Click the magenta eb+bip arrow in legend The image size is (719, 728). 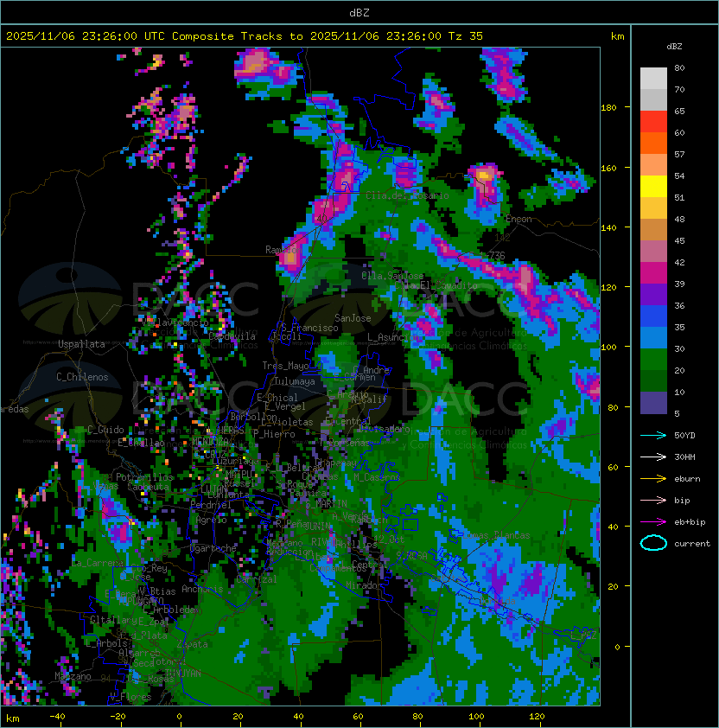tap(653, 522)
